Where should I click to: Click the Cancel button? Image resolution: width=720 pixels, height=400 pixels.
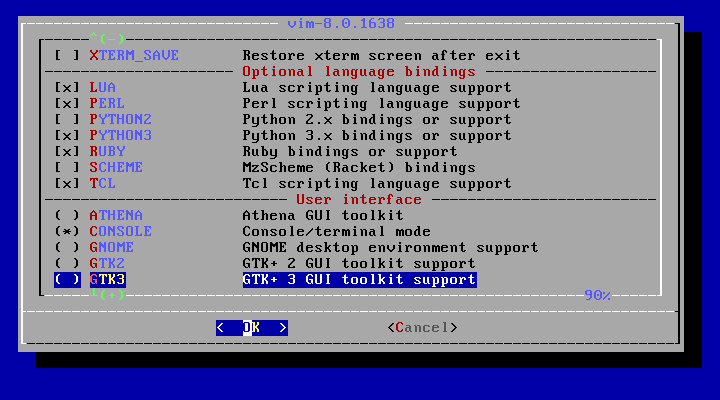tap(422, 328)
